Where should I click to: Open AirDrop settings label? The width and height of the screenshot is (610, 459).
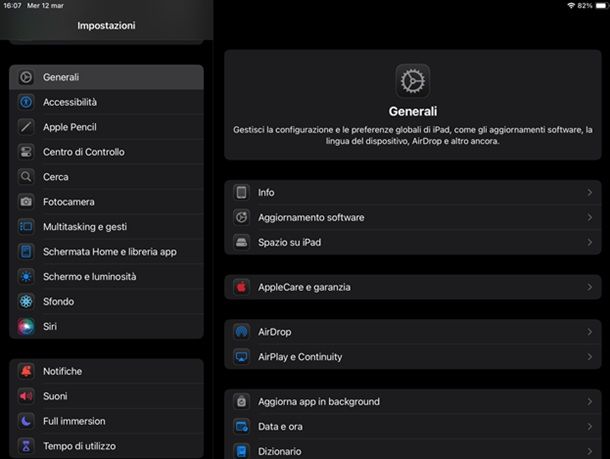click(275, 332)
